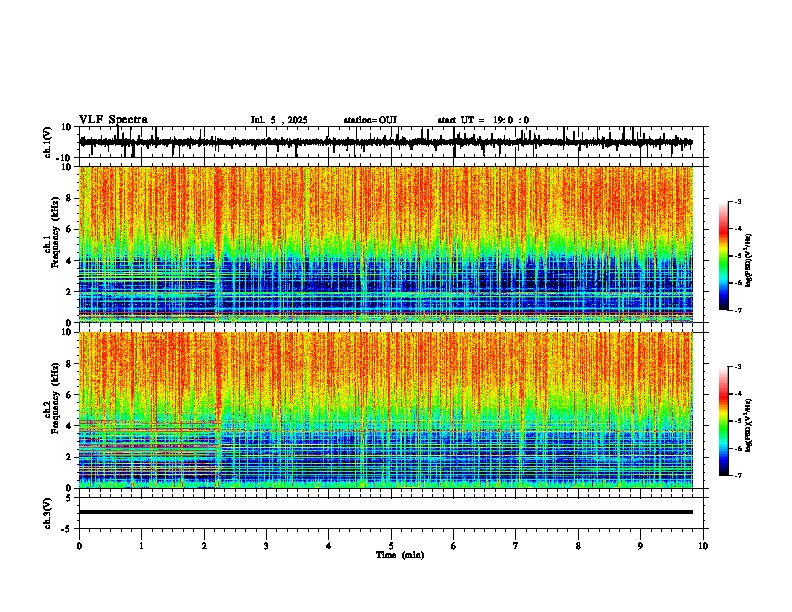Click the time axis tick label "1"
This screenshot has height=612, width=792.
141,546
